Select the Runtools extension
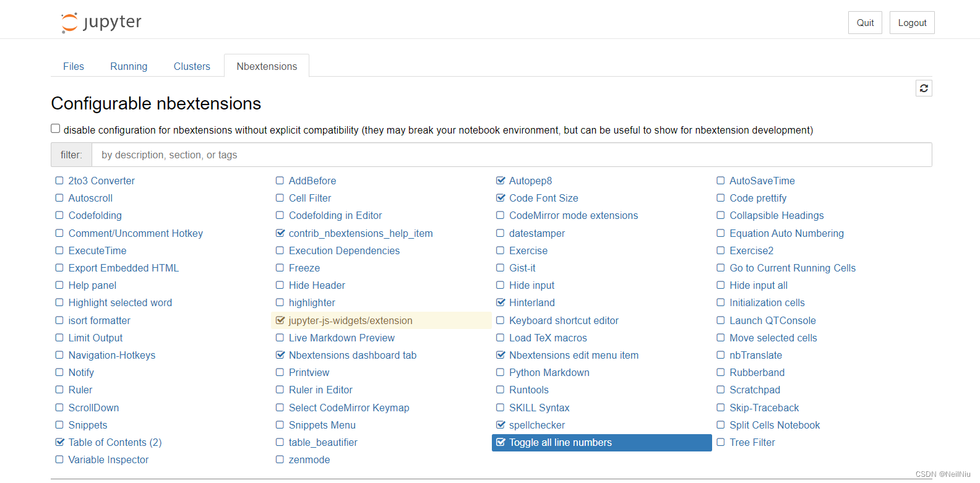 (529, 390)
